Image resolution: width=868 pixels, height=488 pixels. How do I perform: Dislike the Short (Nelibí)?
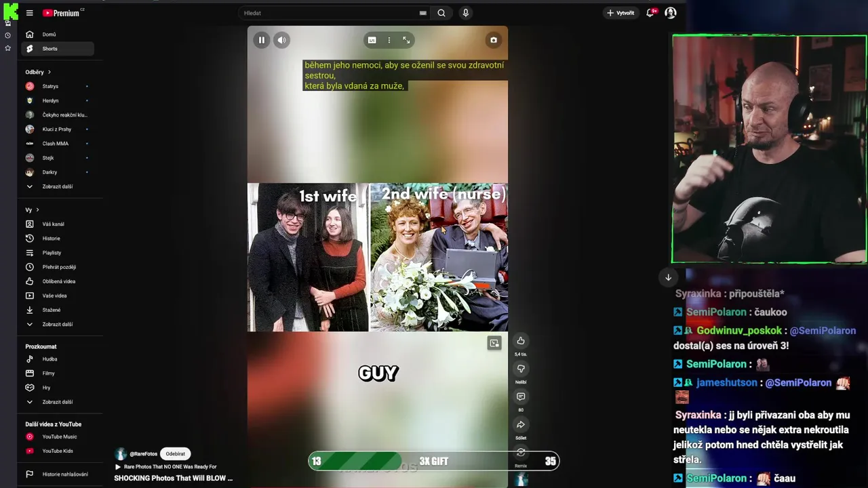(521, 369)
